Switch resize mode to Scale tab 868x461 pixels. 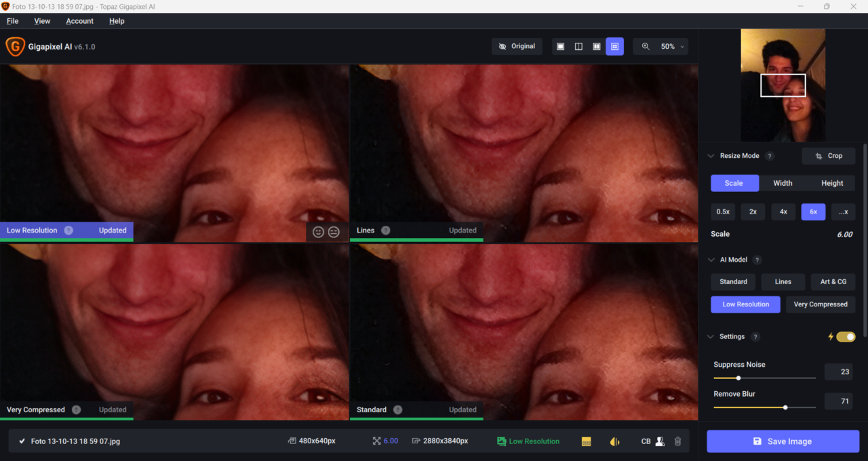pyautogui.click(x=734, y=183)
